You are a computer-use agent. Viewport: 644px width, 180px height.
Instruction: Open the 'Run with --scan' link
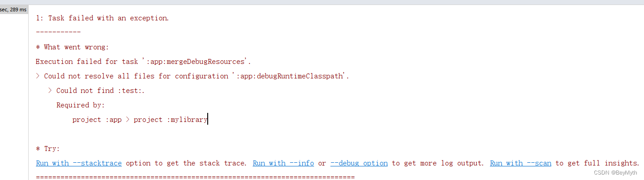[520, 163]
